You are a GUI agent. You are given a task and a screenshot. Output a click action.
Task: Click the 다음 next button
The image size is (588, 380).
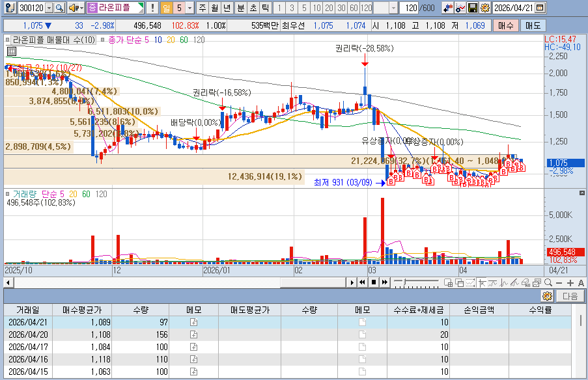(570, 296)
